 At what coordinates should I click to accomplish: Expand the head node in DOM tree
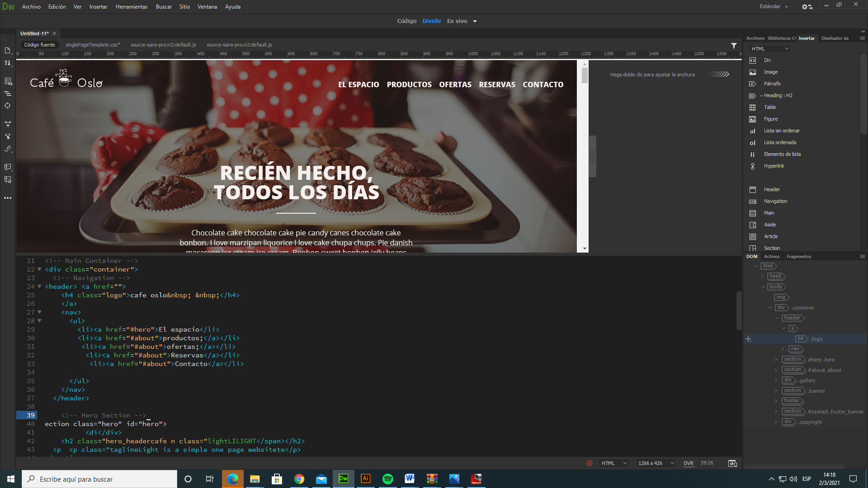pos(763,276)
